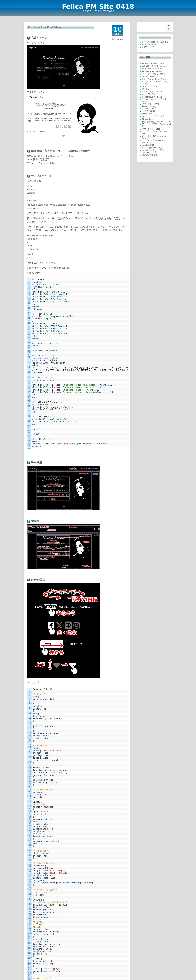
Task: Click the light version Front-end Engineer preview image
Action: [x=64, y=116]
